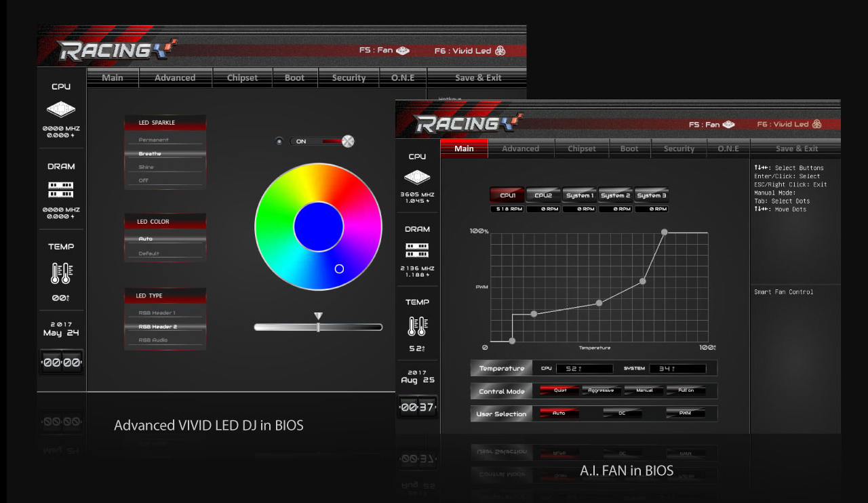The width and height of the screenshot is (868, 503).
Task: Select the Permanent LED sparkle option
Action: pyautogui.click(x=165, y=140)
